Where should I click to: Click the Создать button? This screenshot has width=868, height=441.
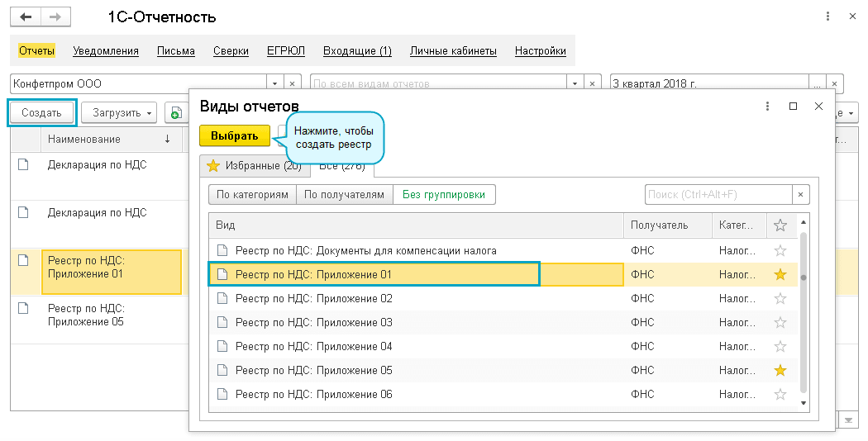coord(41,112)
